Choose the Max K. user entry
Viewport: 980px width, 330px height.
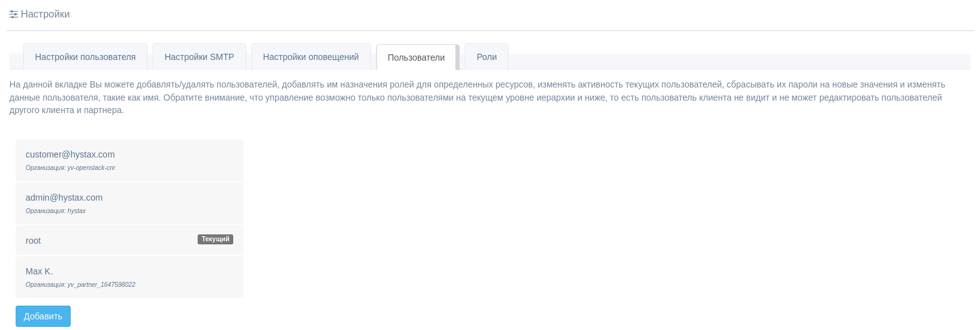[39, 271]
